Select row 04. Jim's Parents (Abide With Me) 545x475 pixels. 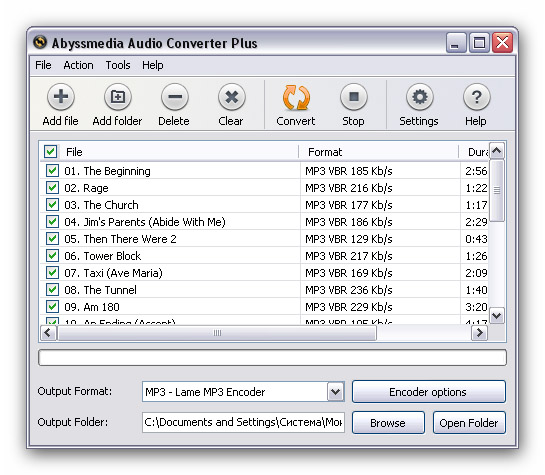pyautogui.click(x=264, y=222)
